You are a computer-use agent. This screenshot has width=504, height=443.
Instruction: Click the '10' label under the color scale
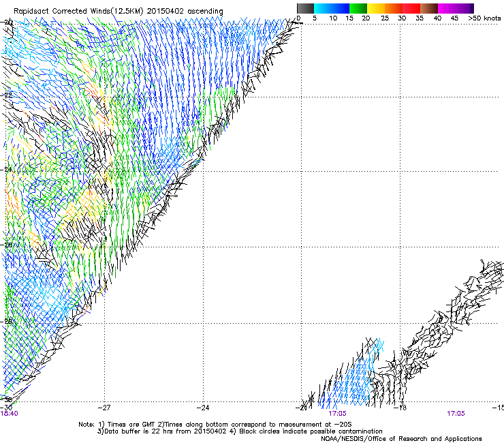pos(333,18)
